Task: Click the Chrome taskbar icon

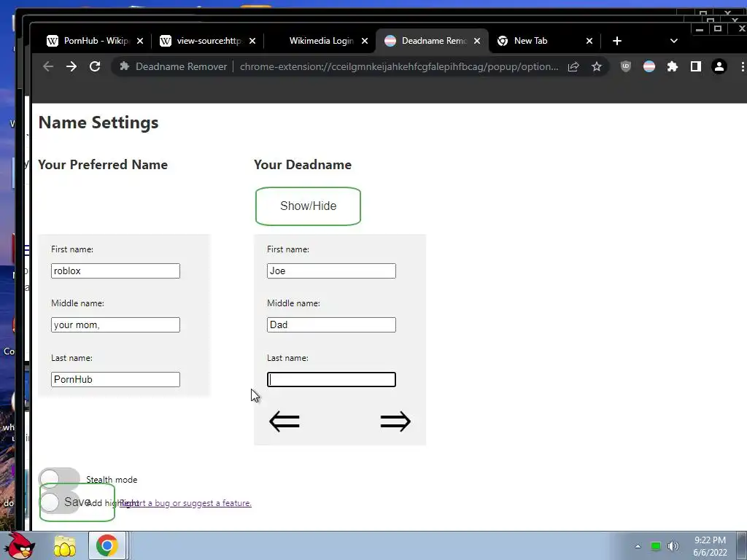Action: click(107, 545)
